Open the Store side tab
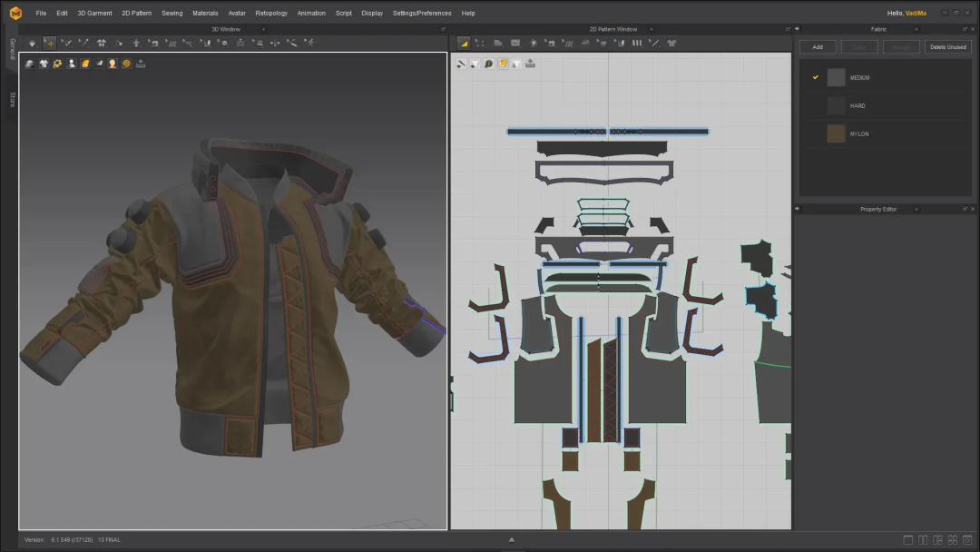Screen dimensions: 980x552 tap(12, 99)
